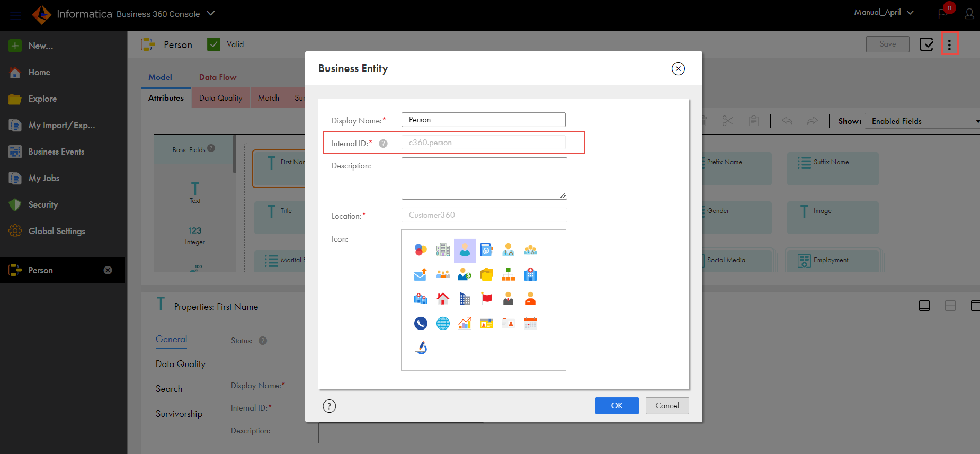Select the highlighted person silhouette icon
Image resolution: width=980 pixels, height=454 pixels.
[465, 251]
